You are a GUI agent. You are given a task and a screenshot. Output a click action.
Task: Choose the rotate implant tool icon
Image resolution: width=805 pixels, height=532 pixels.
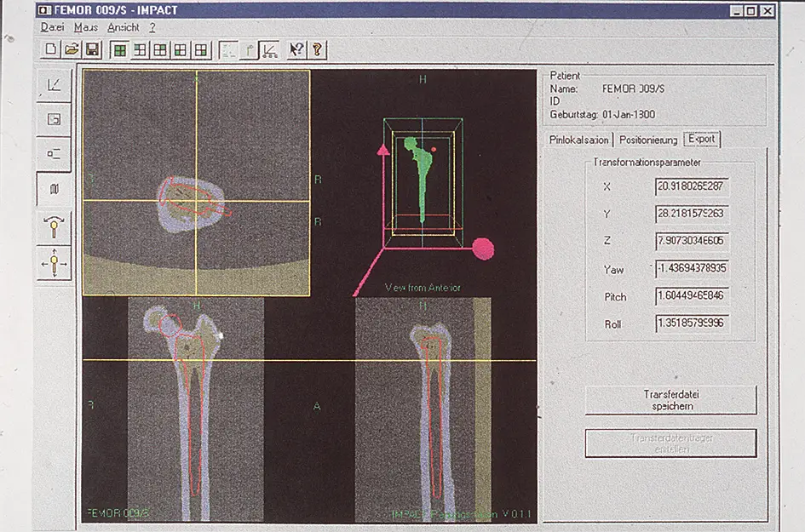tap(55, 228)
